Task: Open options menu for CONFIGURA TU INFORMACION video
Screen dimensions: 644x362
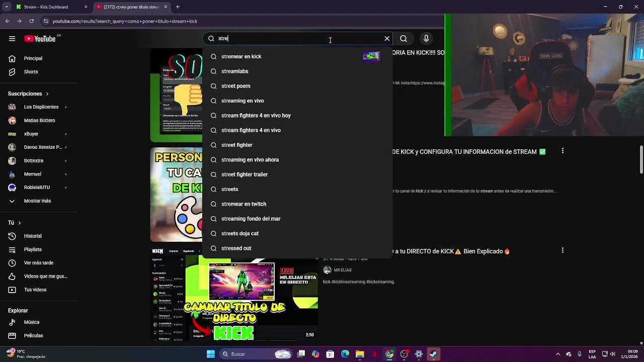Action: coord(562,151)
